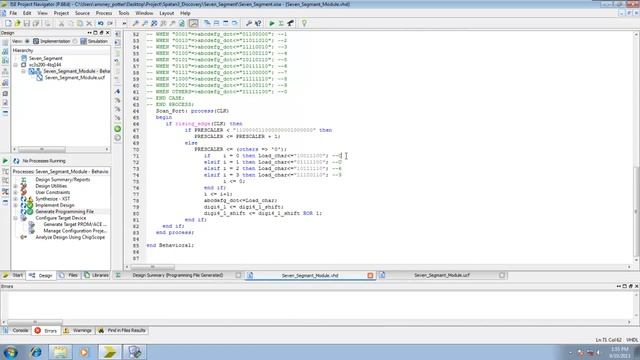Collapse Configure Target Device node
This screenshot has width=640, height=360.
click(16, 218)
